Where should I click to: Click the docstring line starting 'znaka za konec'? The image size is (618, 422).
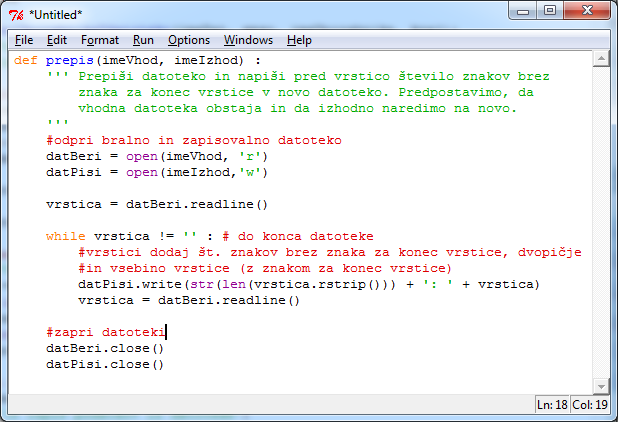coord(306,93)
